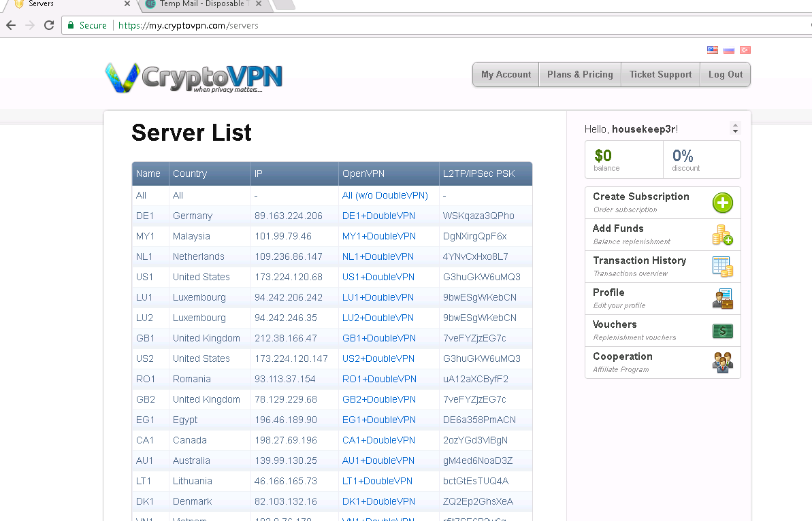Choose the Turkish flag language icon
The width and height of the screenshot is (812, 521).
click(745, 50)
